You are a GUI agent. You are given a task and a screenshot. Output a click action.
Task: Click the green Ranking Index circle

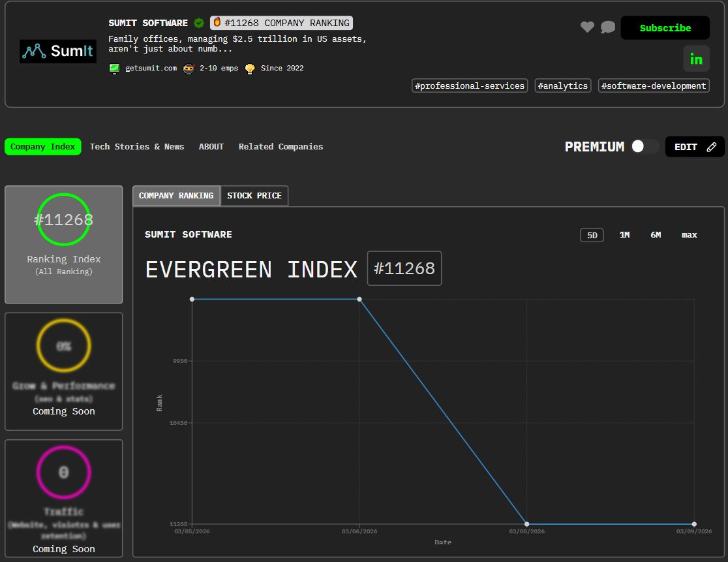pos(63,220)
